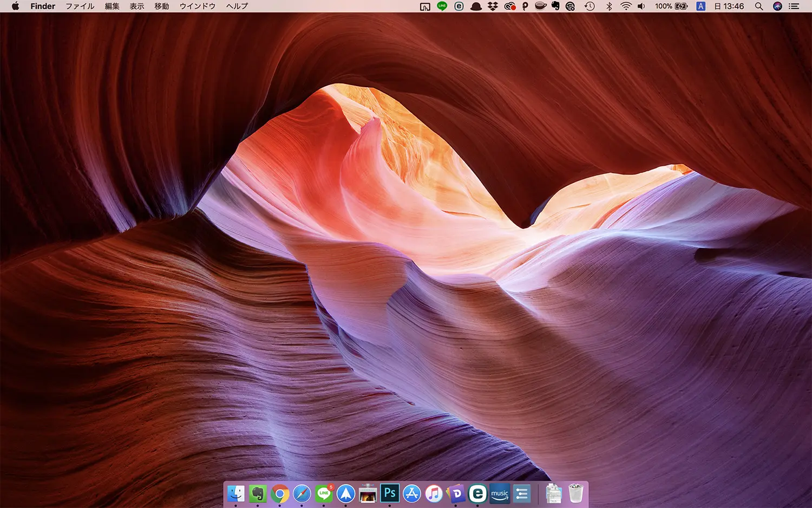Open the Trash in the Dock
Image resolution: width=812 pixels, height=508 pixels.
pyautogui.click(x=576, y=493)
